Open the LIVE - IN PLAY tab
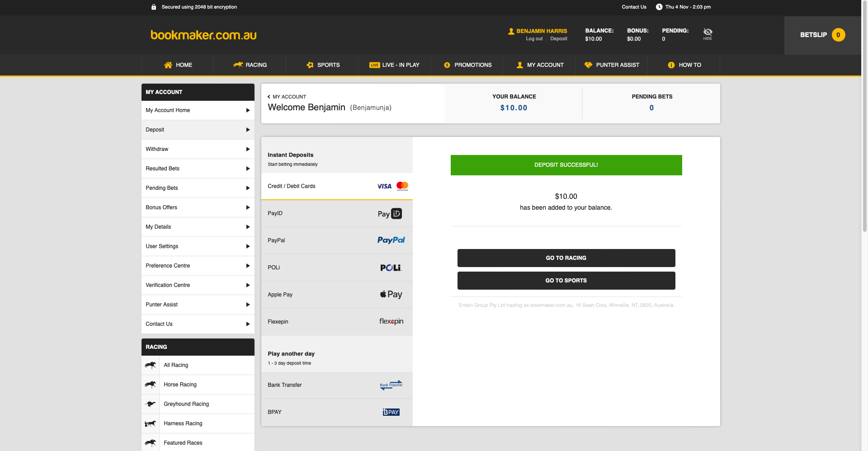 pos(395,65)
